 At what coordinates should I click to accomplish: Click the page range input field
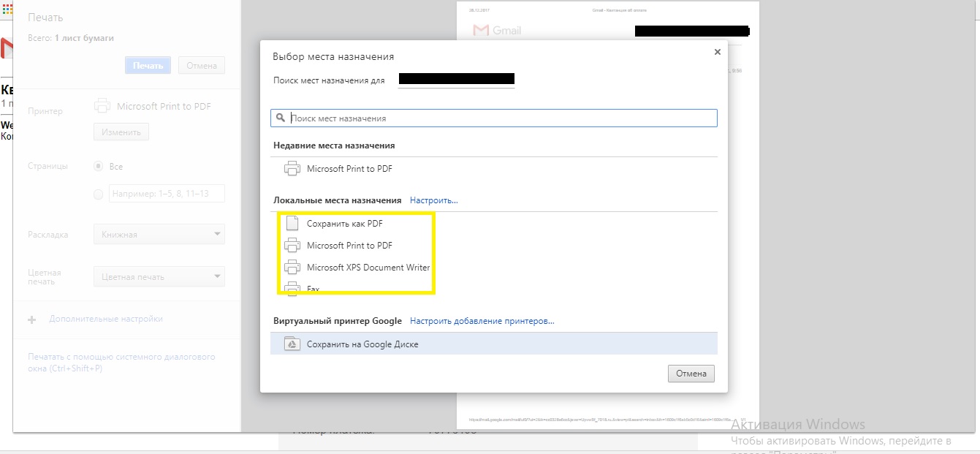pyautogui.click(x=167, y=194)
